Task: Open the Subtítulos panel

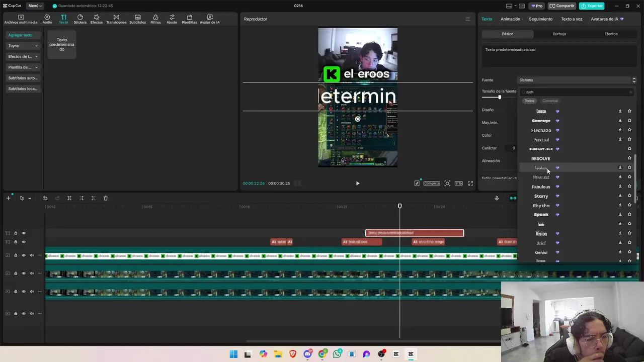Action: [137, 19]
